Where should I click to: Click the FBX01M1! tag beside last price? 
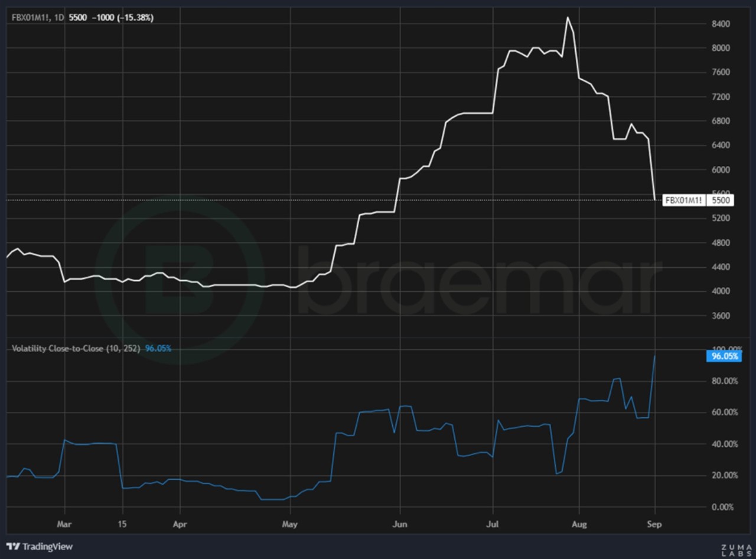point(683,200)
